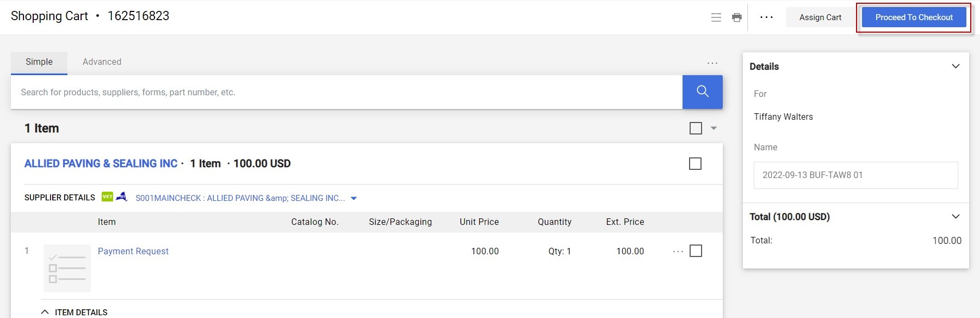This screenshot has height=318, width=980.
Task: Open the list view menu icon
Action: point(716,17)
